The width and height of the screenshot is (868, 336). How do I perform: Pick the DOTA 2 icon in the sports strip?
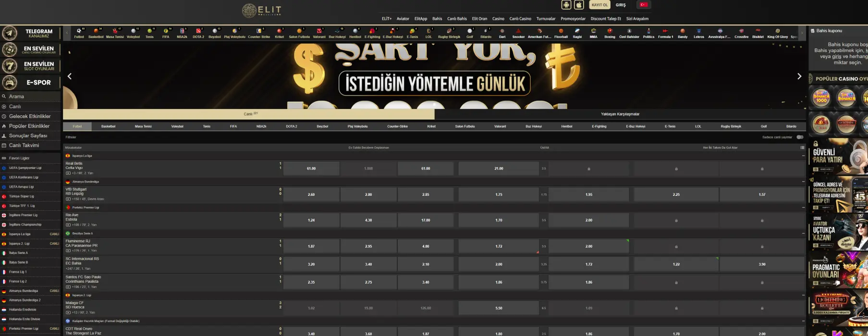198,33
